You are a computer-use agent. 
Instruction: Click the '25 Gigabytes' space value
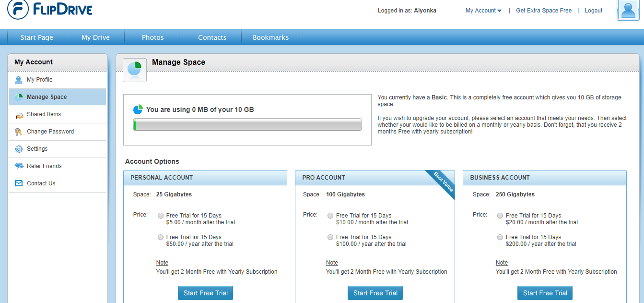click(174, 194)
